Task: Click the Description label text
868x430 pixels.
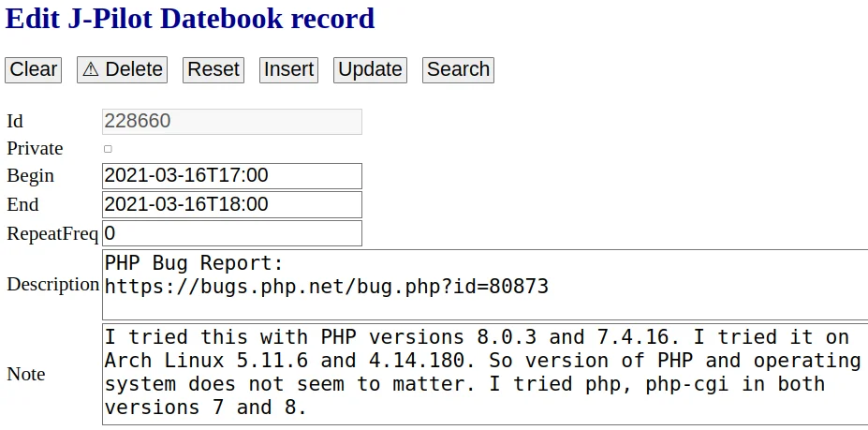Action: [53, 285]
